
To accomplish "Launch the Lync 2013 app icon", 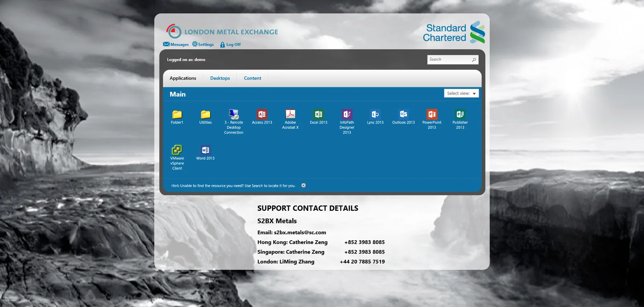I will (x=375, y=114).
